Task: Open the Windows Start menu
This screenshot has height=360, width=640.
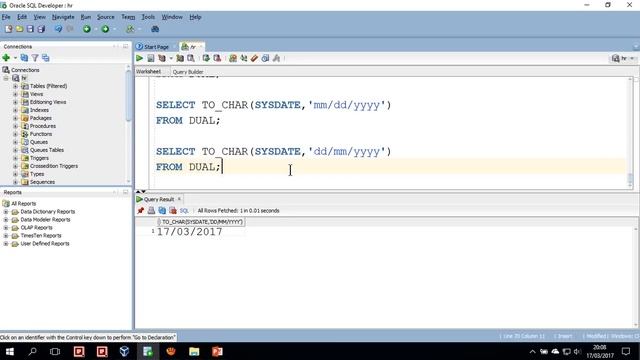Action: [9, 351]
